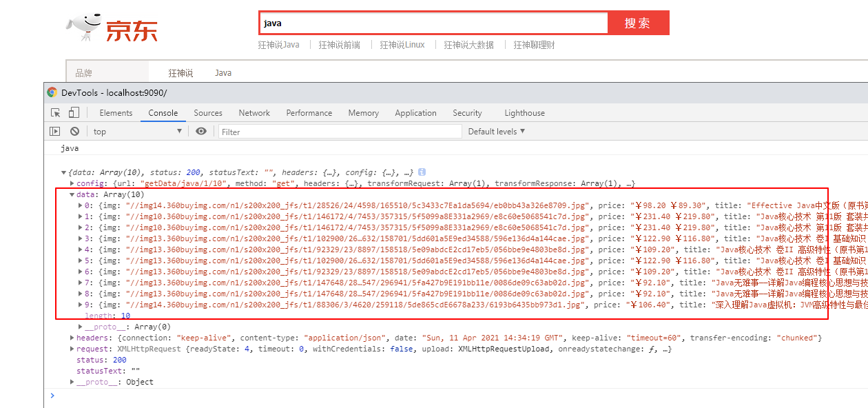Image resolution: width=868 pixels, height=408 pixels.
Task: Open the Network tab
Action: click(x=254, y=113)
